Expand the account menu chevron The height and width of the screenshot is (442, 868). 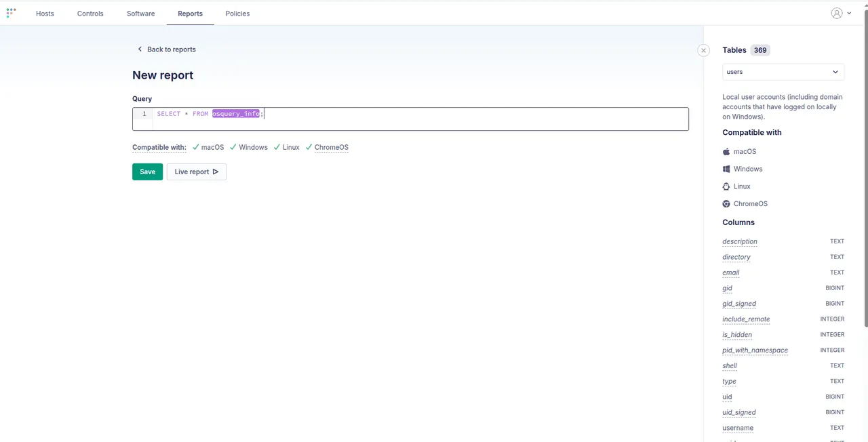click(849, 13)
